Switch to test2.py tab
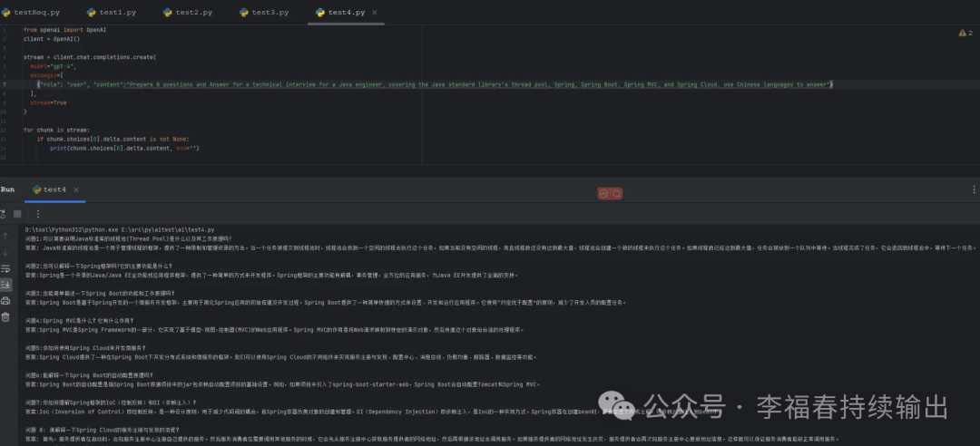Image resolution: width=980 pixels, height=446 pixels. click(x=188, y=13)
